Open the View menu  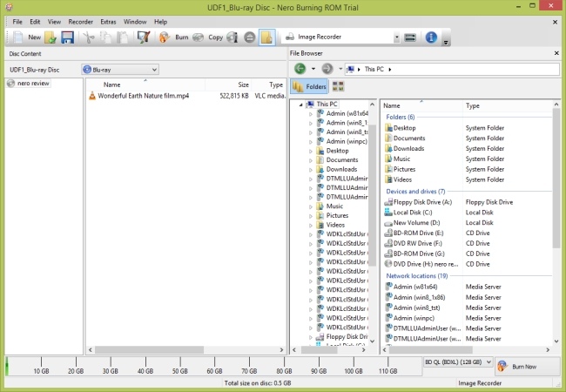(54, 22)
